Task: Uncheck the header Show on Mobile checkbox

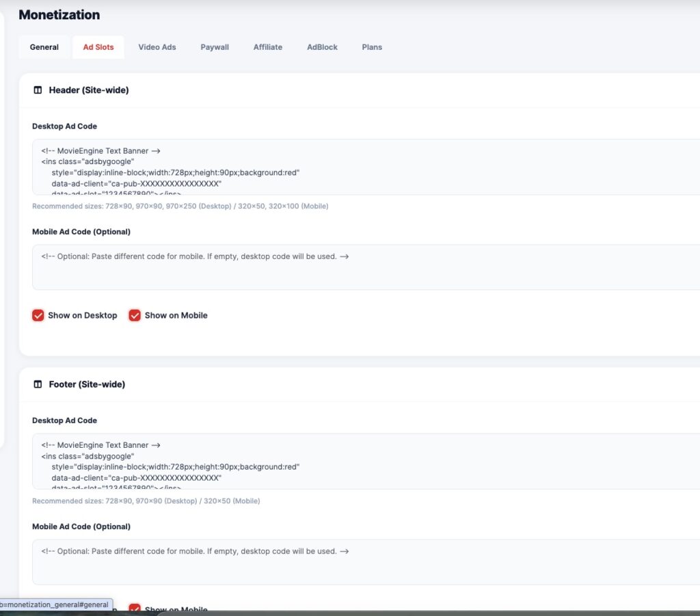Action: pyautogui.click(x=135, y=315)
